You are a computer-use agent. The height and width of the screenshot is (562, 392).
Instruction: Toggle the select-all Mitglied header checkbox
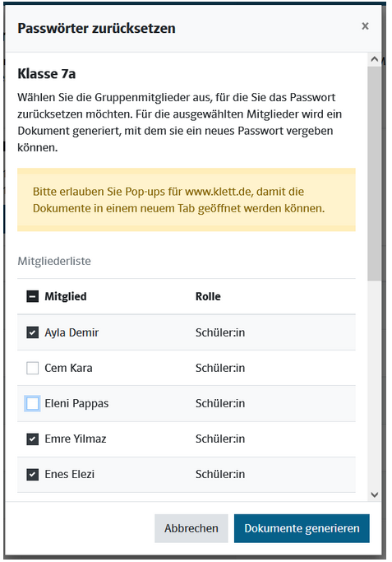33,296
